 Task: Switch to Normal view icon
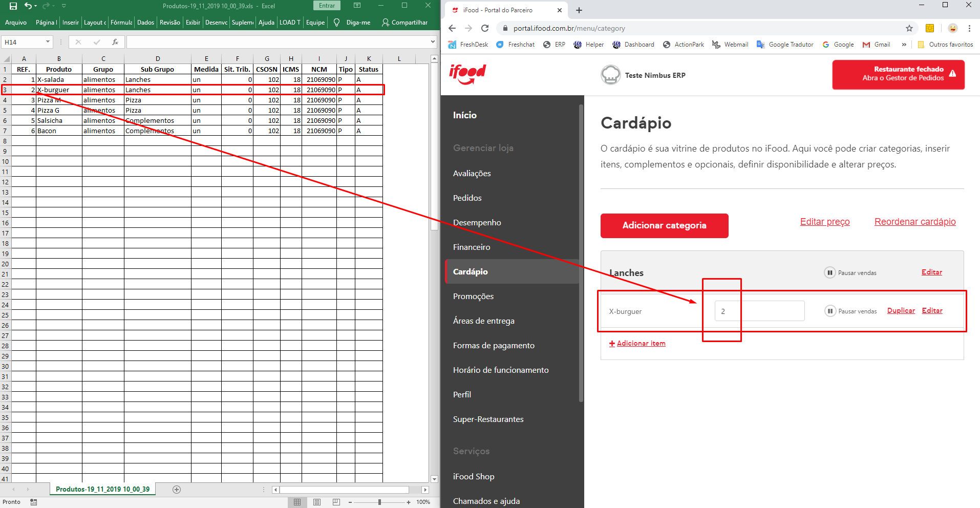297,502
